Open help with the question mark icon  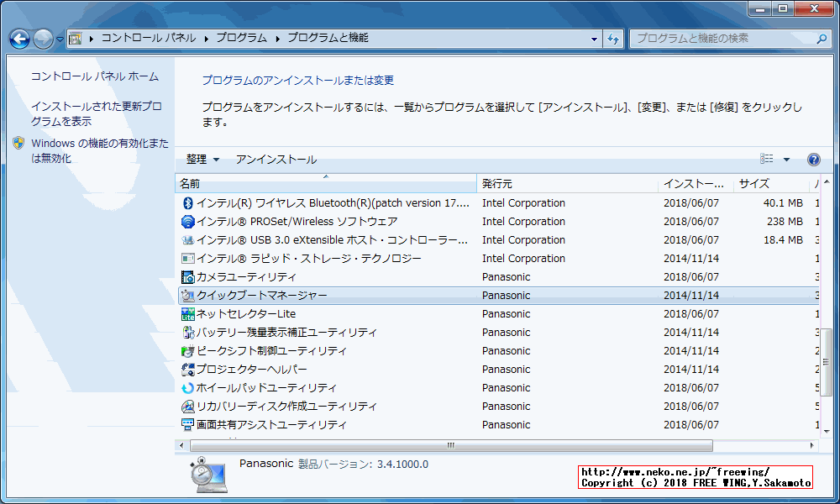(813, 160)
